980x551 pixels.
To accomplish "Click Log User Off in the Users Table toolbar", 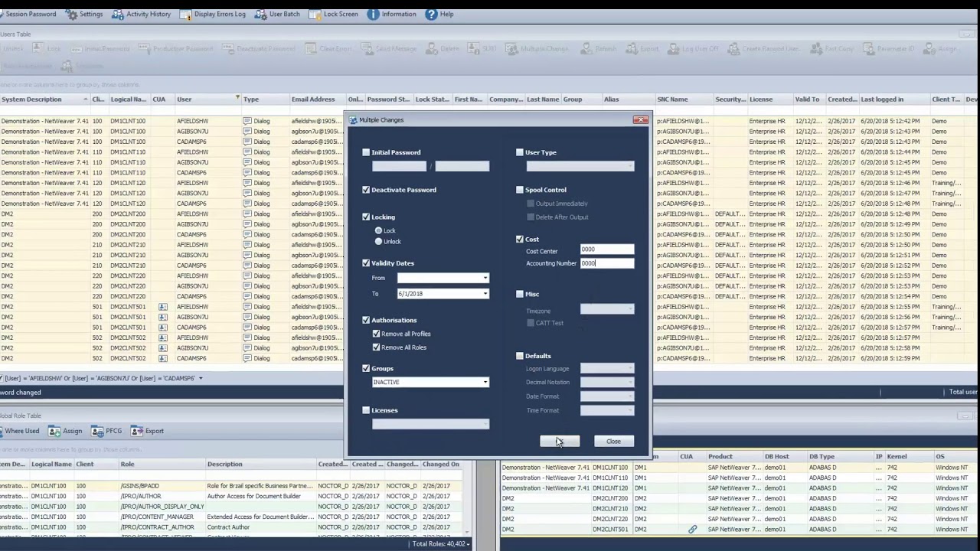I will point(694,49).
